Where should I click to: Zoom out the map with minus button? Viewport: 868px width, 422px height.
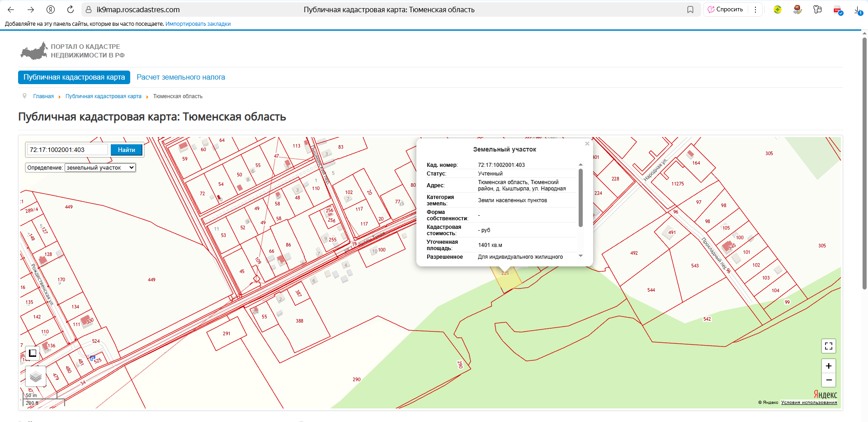tap(828, 380)
